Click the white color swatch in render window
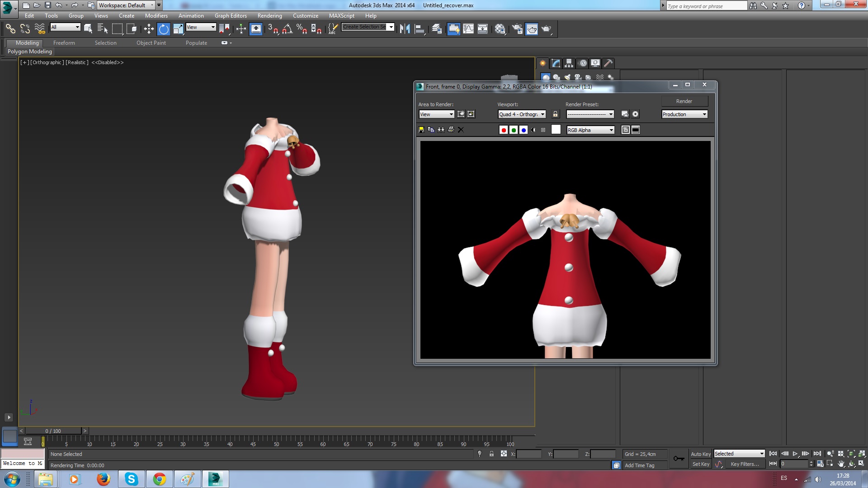The image size is (868, 488). (556, 130)
